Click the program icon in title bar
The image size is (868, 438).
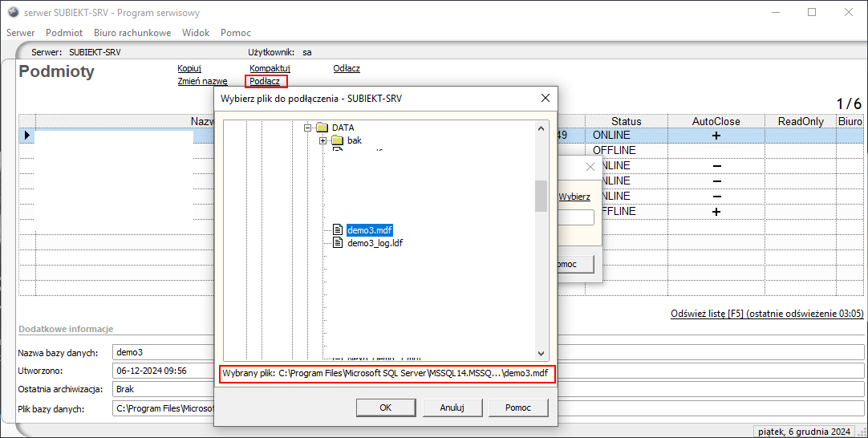14,12
